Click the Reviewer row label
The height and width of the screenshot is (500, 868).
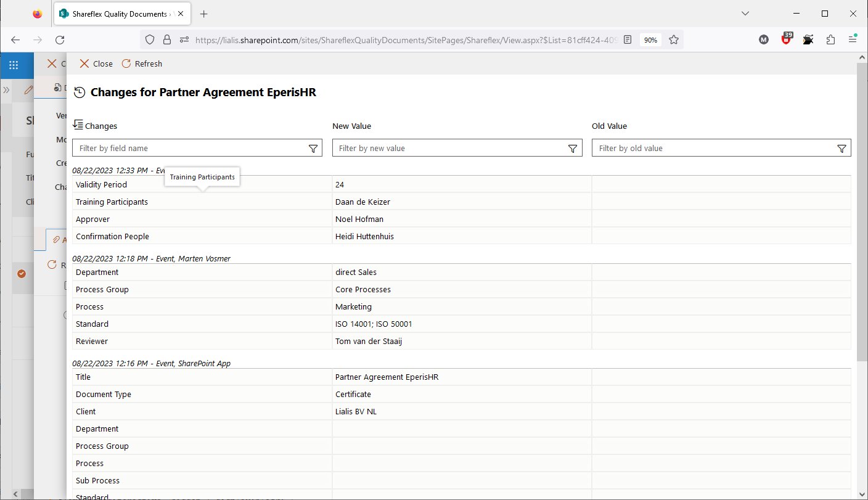[92, 341]
